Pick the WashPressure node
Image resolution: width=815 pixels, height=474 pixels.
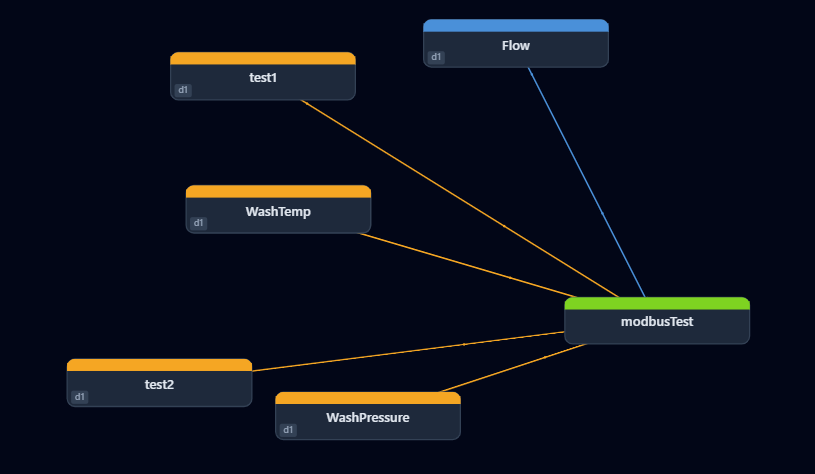(367, 418)
